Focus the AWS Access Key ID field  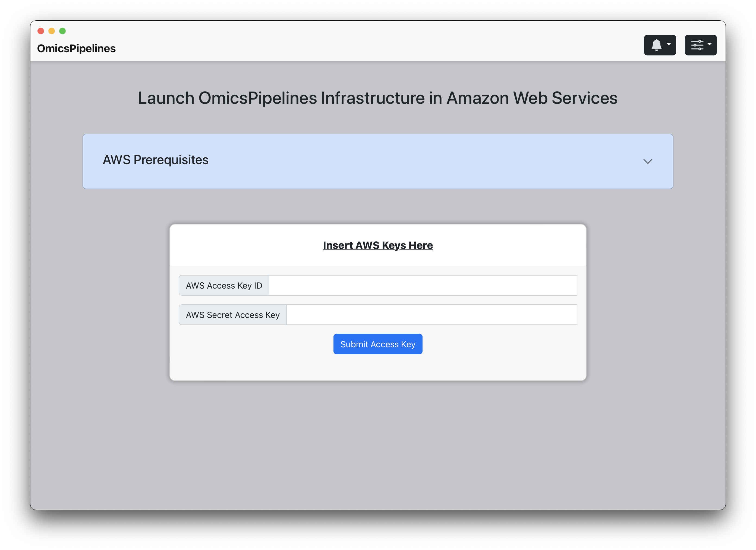[x=423, y=286]
